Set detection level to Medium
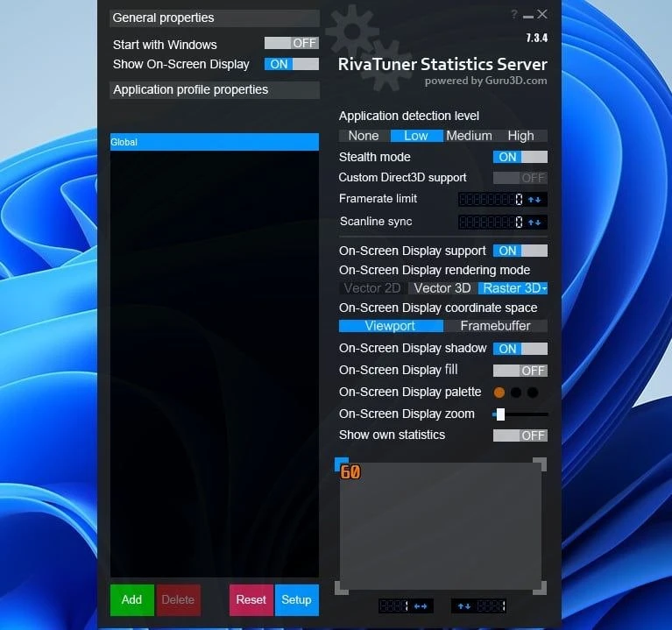Viewport: 672px width, 630px height. [x=469, y=136]
